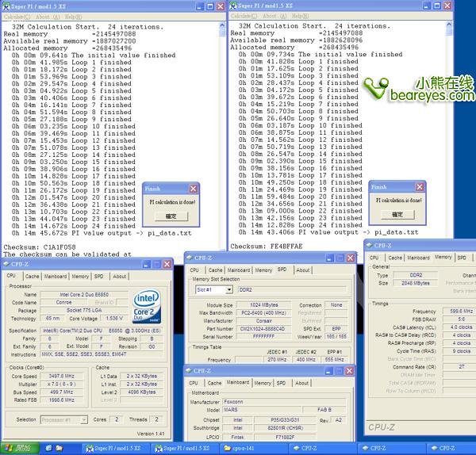Click the left Super PI title bar icon
Image resolution: width=476 pixels, height=455 pixels.
coord(6,6)
